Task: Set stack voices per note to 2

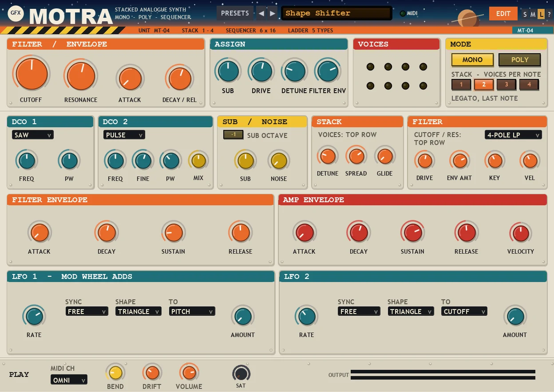Action: (x=484, y=85)
